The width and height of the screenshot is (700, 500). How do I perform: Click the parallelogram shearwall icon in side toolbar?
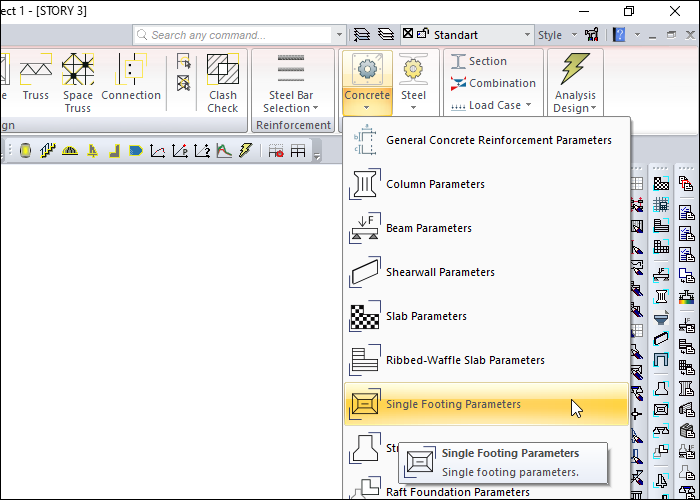[x=661, y=338]
